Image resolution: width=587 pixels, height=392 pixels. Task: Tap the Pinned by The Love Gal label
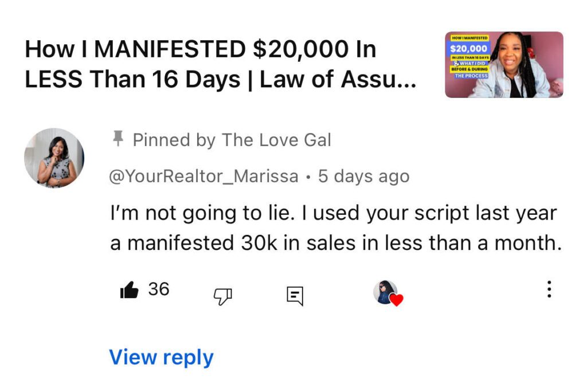pyautogui.click(x=232, y=140)
